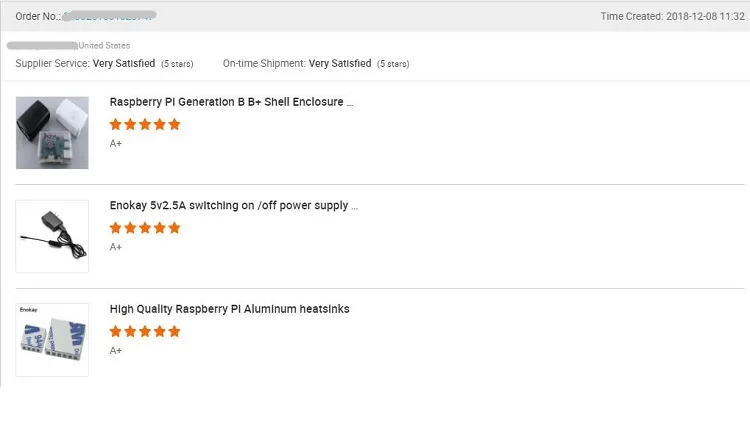Click the fifth star of the Shell Enclosure rating
This screenshot has width=750, height=427.
(175, 125)
